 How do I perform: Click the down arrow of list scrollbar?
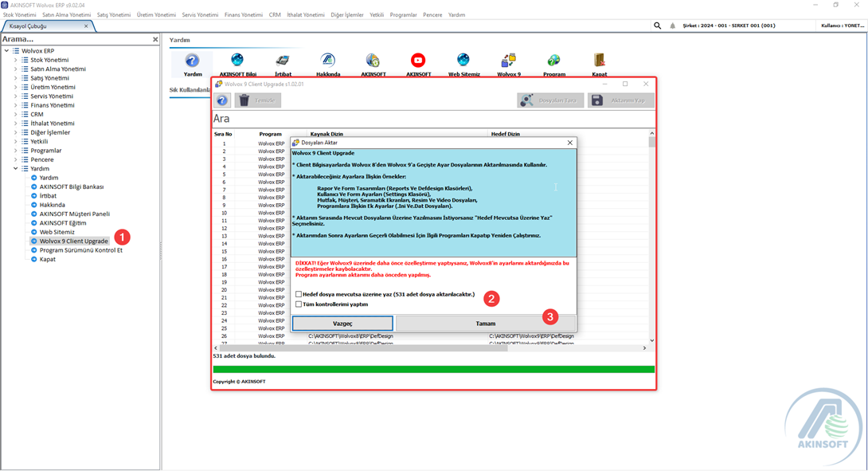651,340
